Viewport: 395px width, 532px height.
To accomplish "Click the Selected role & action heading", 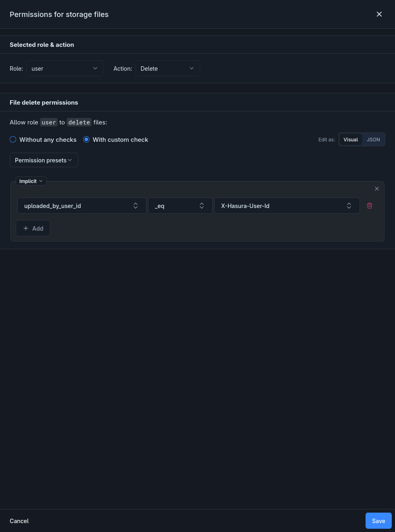I will coord(42,44).
